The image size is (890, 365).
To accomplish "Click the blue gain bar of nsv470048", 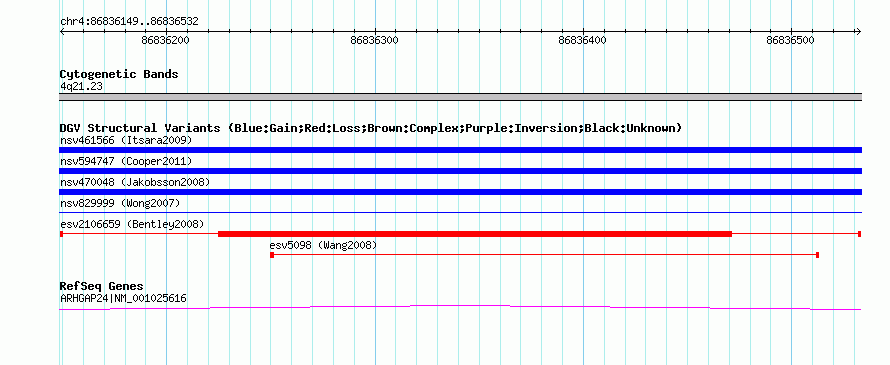I will 460,192.
